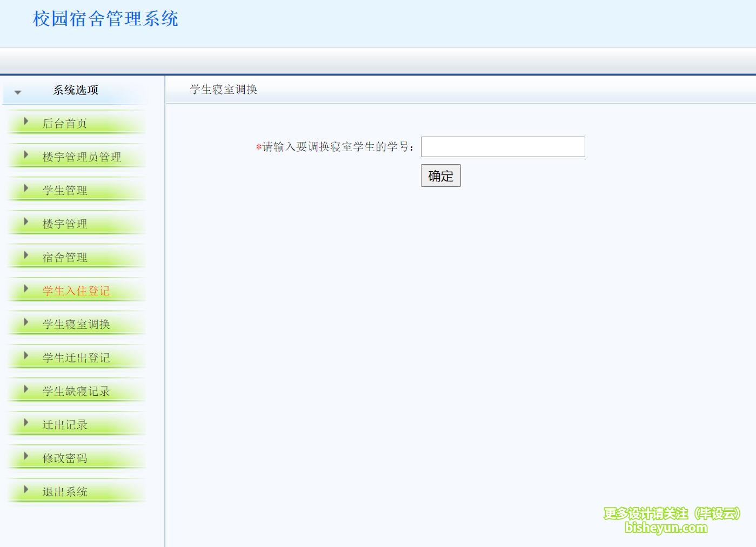This screenshot has height=547, width=756.
Task: Click the student ID input box
Action: 503,146
